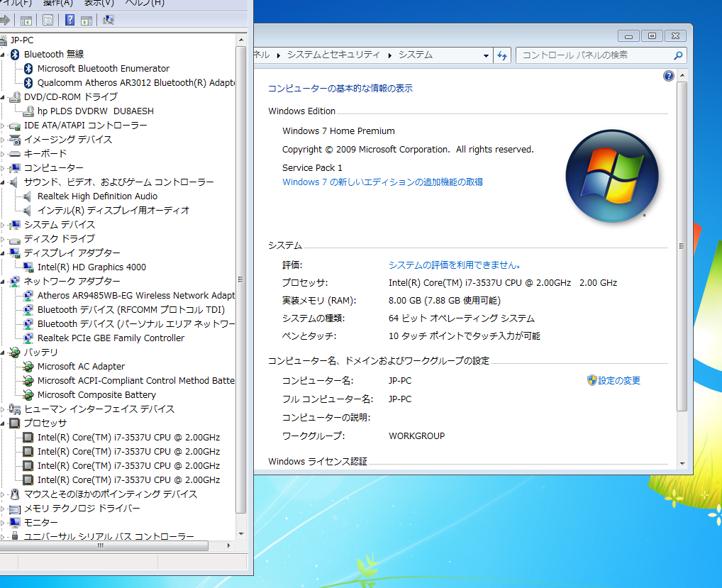The image size is (722, 588).
Task: Collapse the プロセッサ node
Action: click(3, 423)
